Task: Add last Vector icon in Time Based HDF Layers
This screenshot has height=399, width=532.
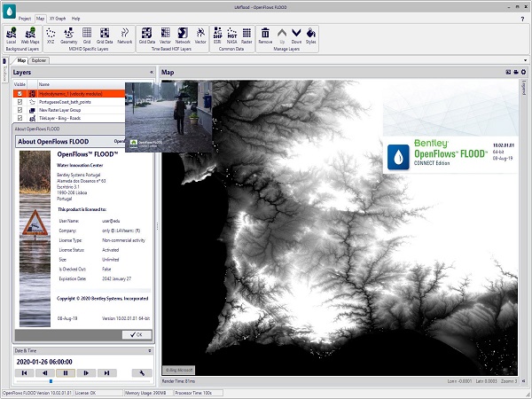Action: [200, 35]
